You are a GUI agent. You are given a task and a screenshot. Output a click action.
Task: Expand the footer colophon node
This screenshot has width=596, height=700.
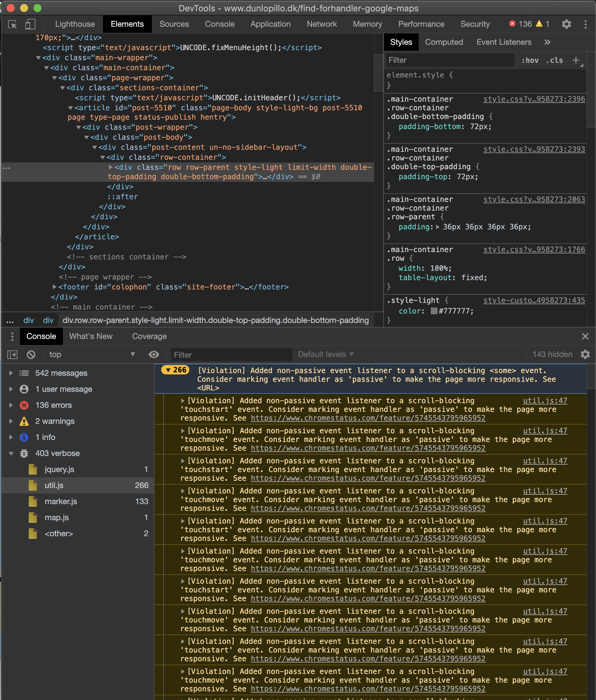[x=55, y=287]
